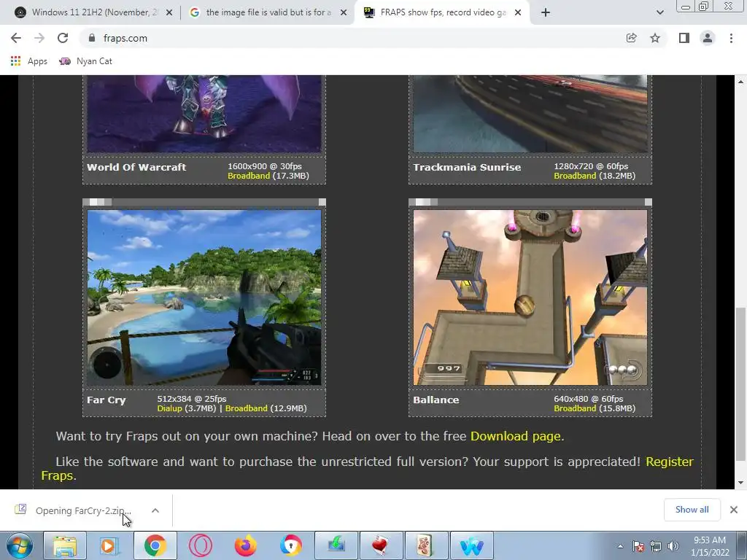Click the scrollbar up arrow
This screenshot has width=747, height=560.
[x=740, y=82]
